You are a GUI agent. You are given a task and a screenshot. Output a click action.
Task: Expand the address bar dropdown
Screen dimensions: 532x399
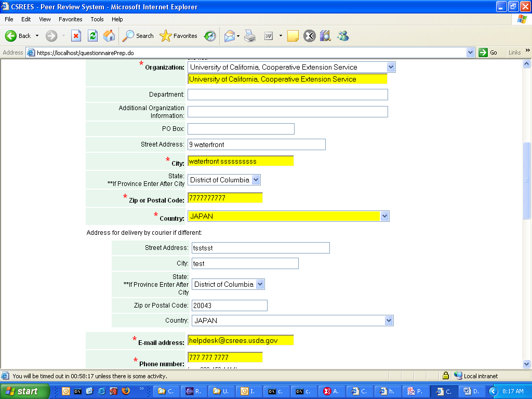tap(470, 52)
